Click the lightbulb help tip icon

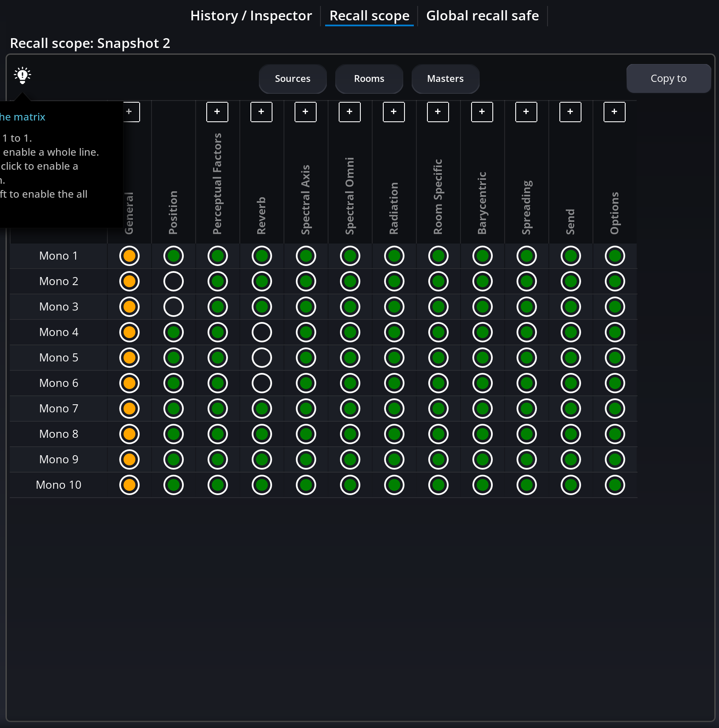22,76
